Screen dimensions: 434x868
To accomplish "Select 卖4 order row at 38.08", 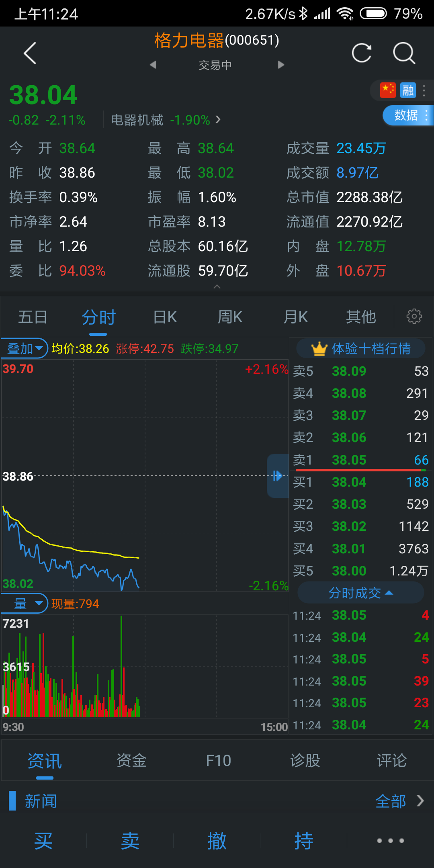I will 361,393.
